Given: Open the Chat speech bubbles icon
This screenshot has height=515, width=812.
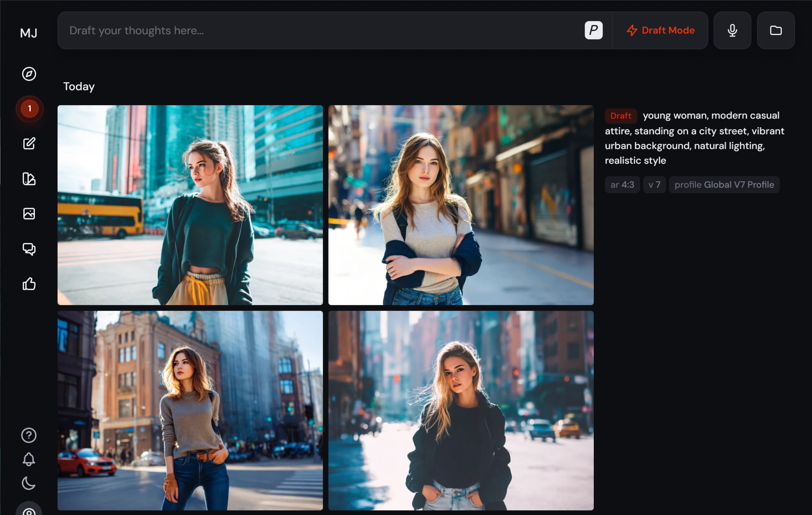Looking at the screenshot, I should pos(29,249).
